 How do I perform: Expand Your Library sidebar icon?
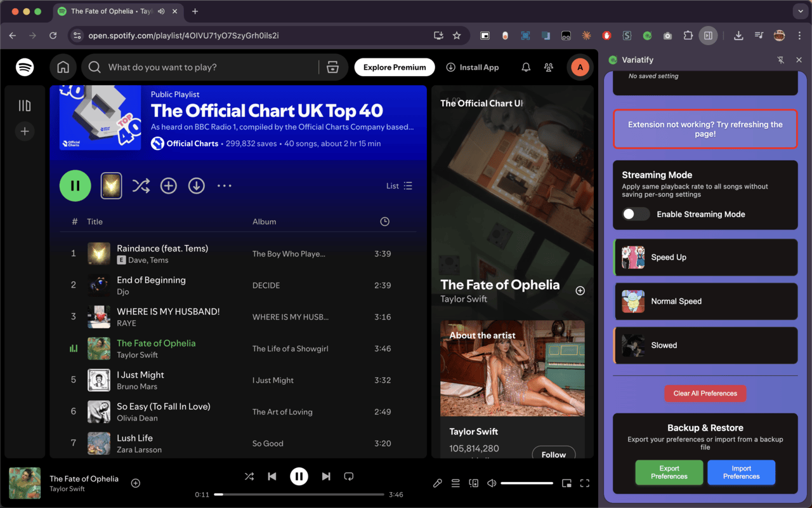click(x=25, y=105)
